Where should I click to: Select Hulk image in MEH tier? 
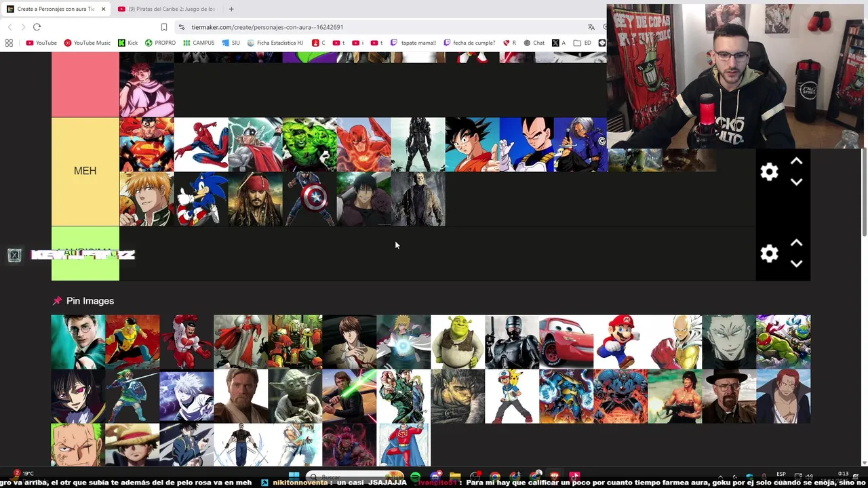(x=309, y=144)
